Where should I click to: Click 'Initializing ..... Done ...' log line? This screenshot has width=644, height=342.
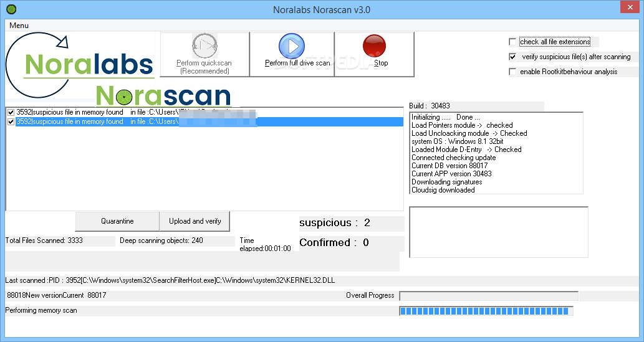point(446,117)
